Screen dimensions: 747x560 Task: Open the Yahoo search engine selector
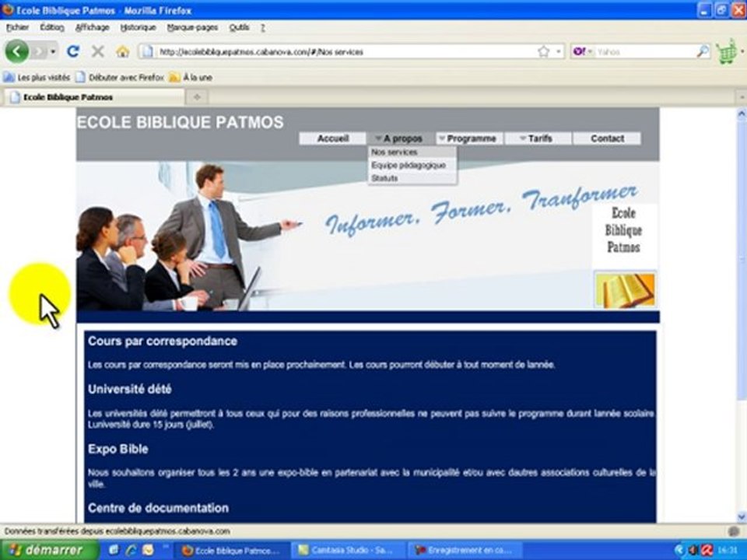coord(582,51)
